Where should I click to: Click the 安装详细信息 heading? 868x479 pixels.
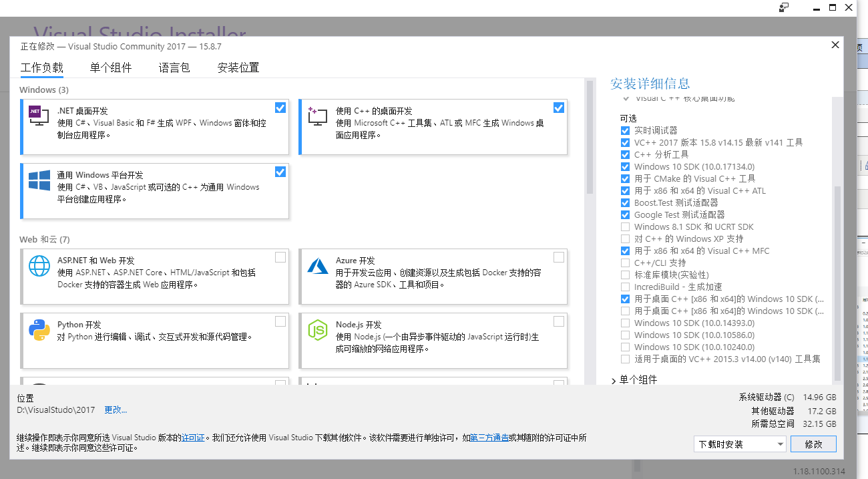coord(650,84)
